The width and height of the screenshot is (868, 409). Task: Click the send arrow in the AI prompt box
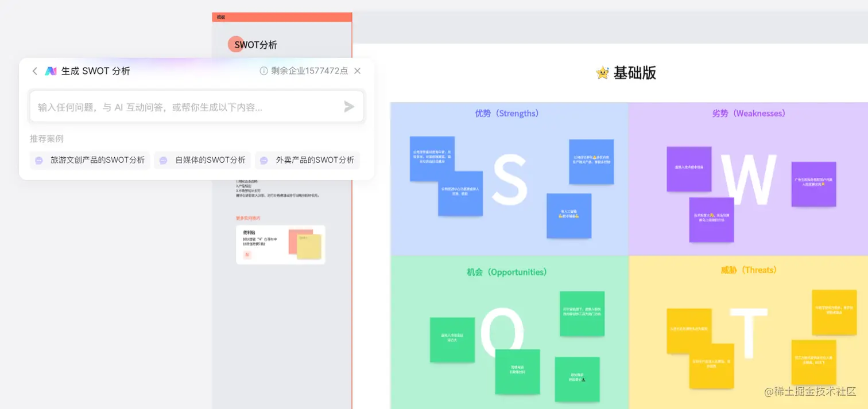pos(349,107)
